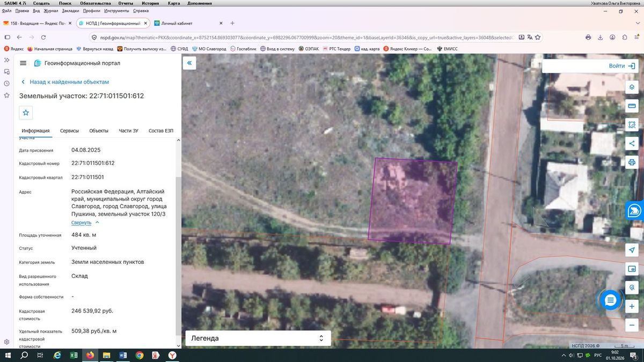Open the map overview inset tool
This screenshot has height=362, width=644.
point(632,269)
